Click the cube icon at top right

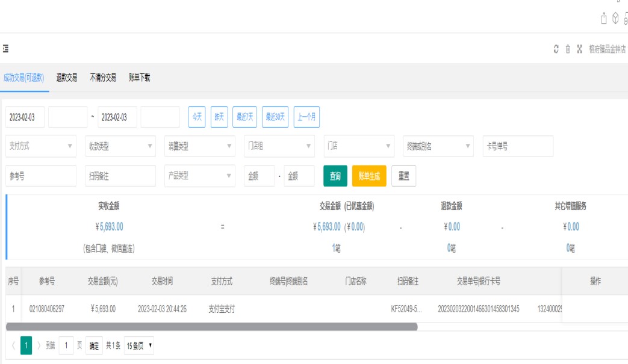615,19
